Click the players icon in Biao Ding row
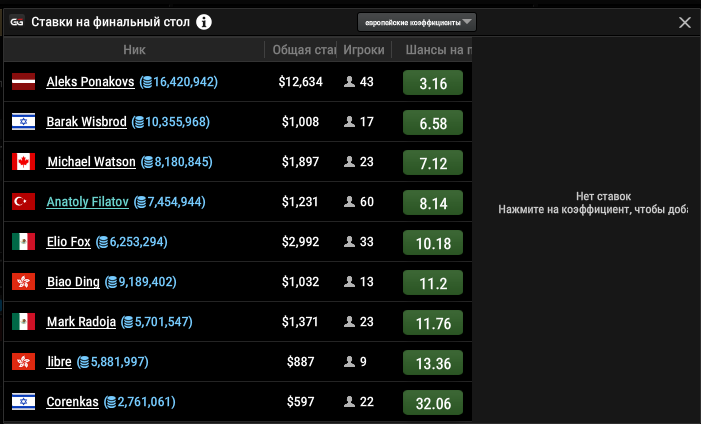The width and height of the screenshot is (701, 424). (x=349, y=282)
